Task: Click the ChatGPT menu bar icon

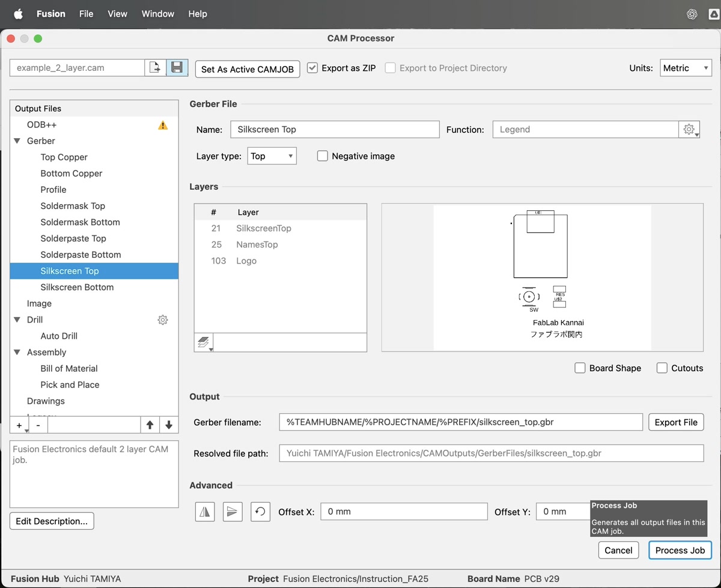Action: (692, 14)
